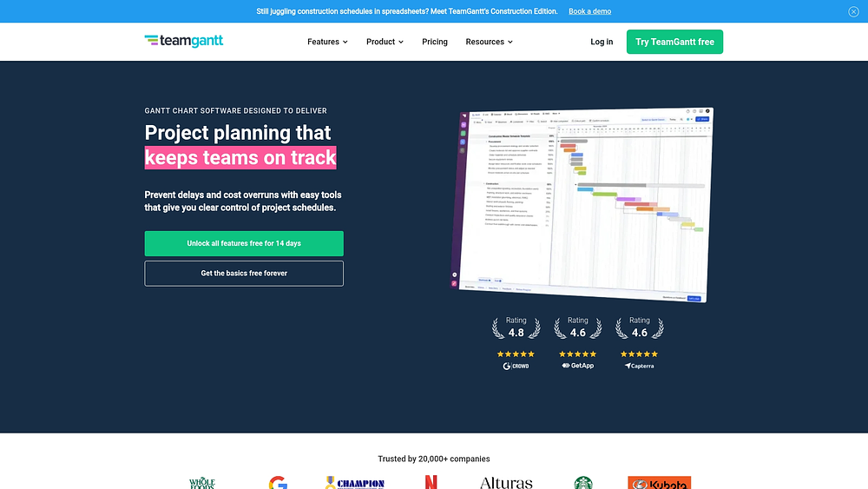Open the Book a demo link
Viewport: 868px width, 489px height.
(589, 11)
